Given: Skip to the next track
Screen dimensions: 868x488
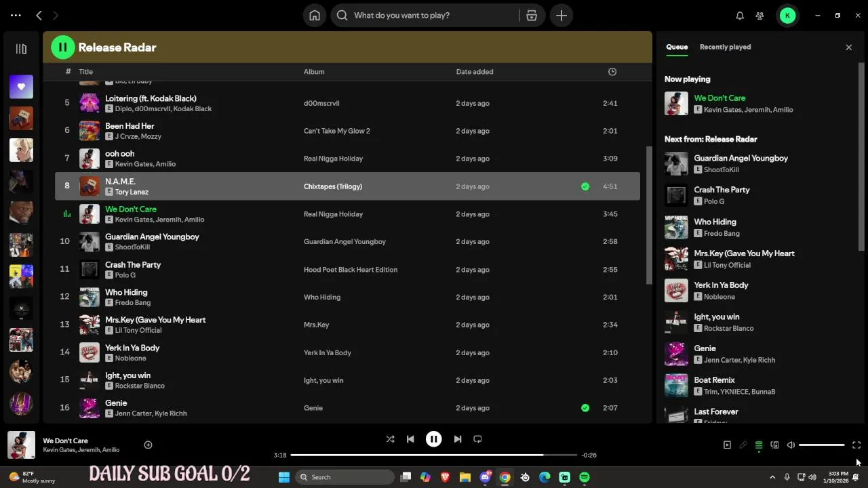Looking at the screenshot, I should (457, 439).
